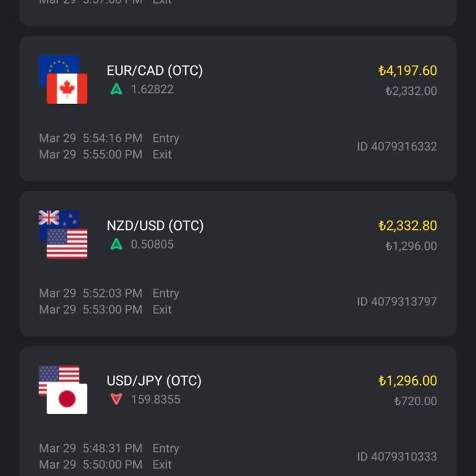Click the USD/JPY flag pair icon
The height and width of the screenshot is (476, 476).
pyautogui.click(x=63, y=389)
